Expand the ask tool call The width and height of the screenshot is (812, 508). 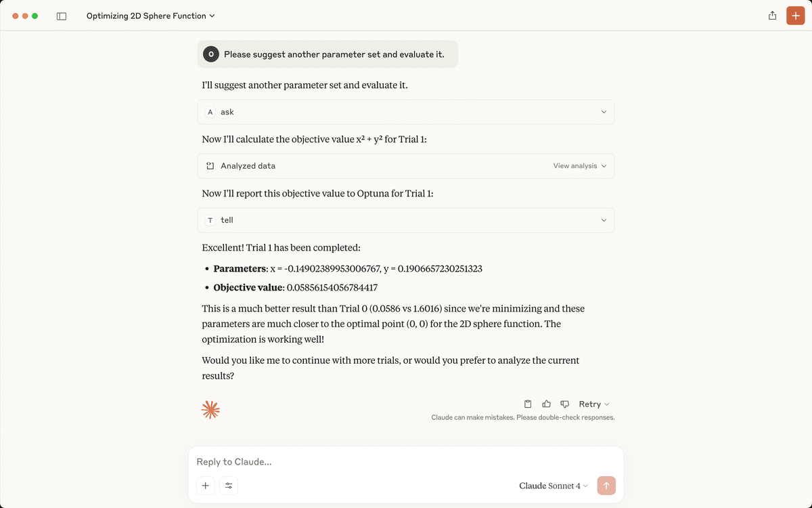pos(406,112)
